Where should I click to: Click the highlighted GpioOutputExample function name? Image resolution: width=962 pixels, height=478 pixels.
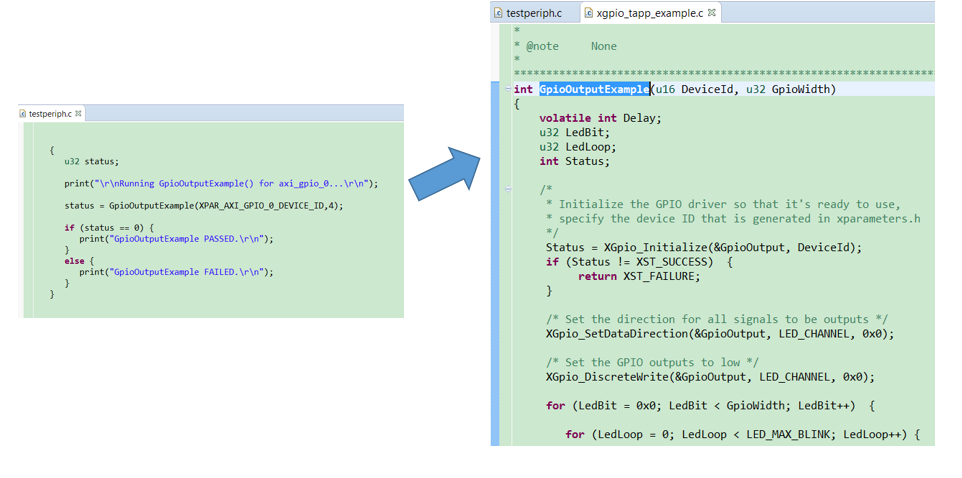(x=594, y=90)
